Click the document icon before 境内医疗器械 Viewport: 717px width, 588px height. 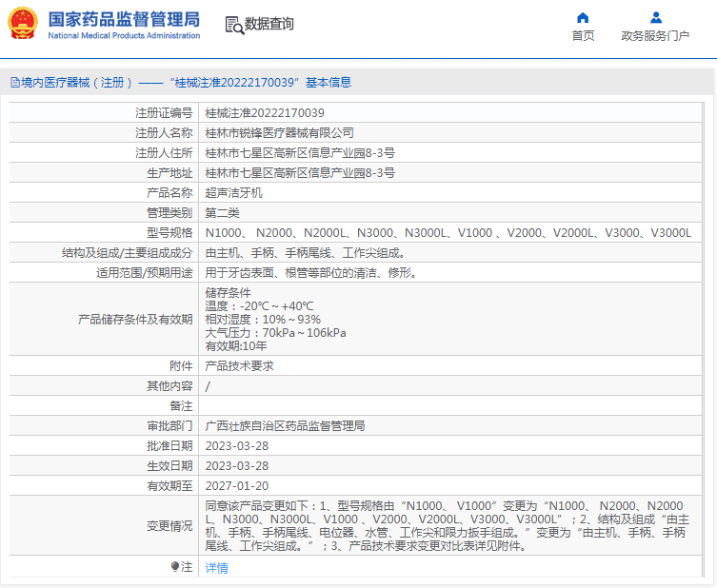15,83
